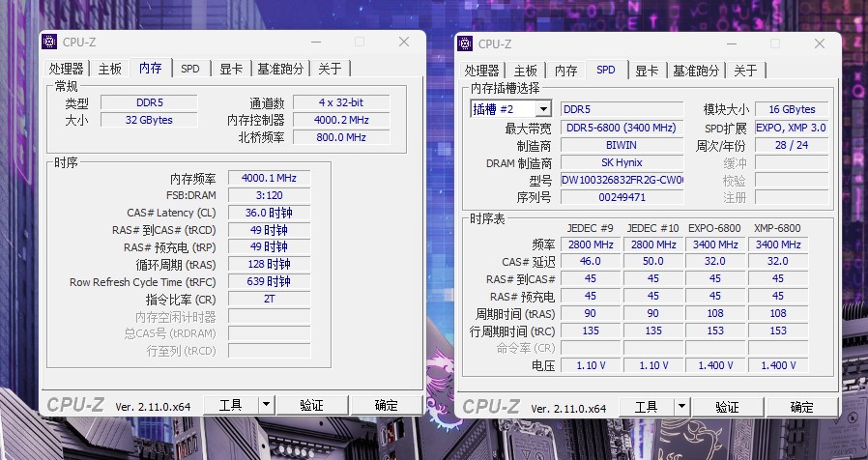The height and width of the screenshot is (460, 868).
Task: Minimize the left CPU-Z window
Action: click(x=316, y=42)
